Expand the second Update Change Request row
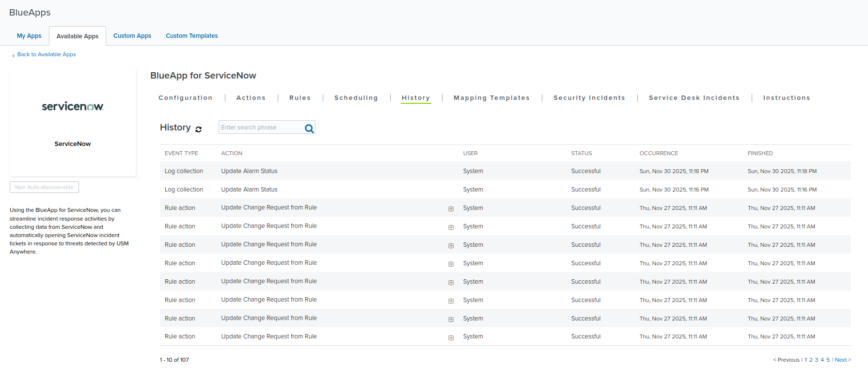868x384 pixels. tap(451, 227)
